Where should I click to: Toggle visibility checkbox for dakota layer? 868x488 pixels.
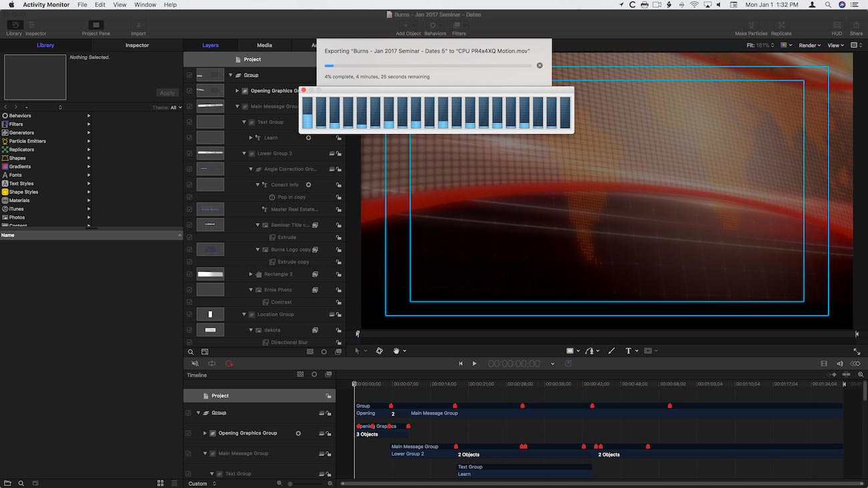(190, 330)
